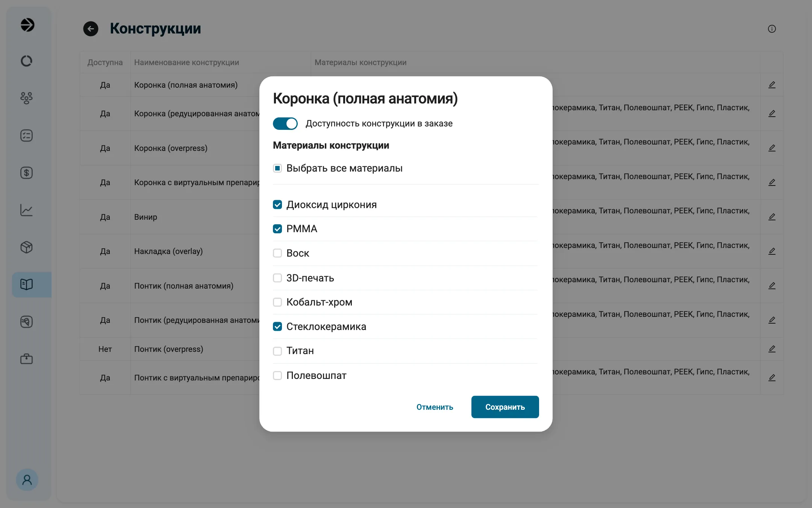Viewport: 812px width, 508px height.
Task: Uncheck Стеклокерамика material
Action: pyautogui.click(x=277, y=327)
